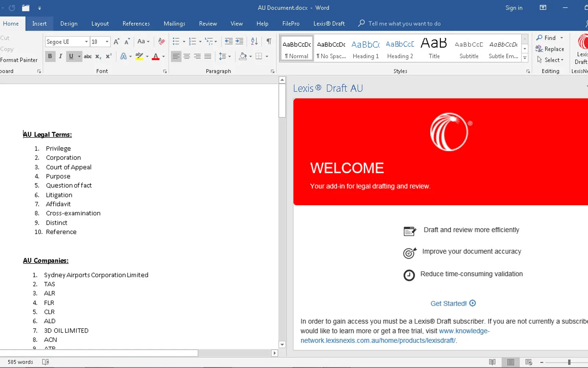Align text to the right
588x368 pixels.
click(197, 56)
